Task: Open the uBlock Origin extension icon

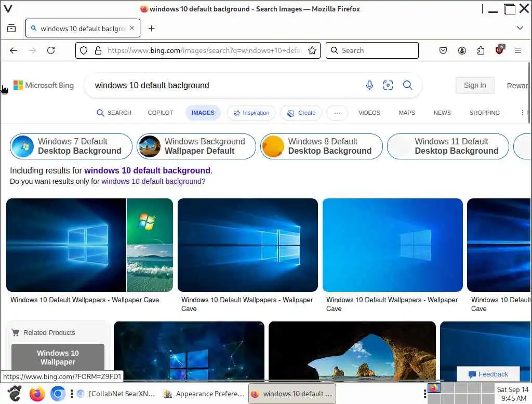Action: point(499,50)
